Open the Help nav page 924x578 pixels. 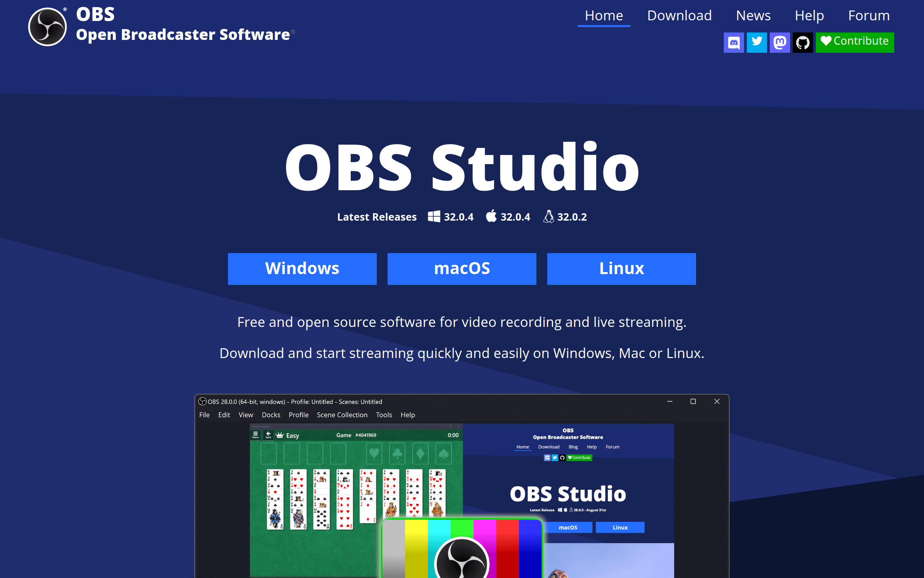click(809, 16)
